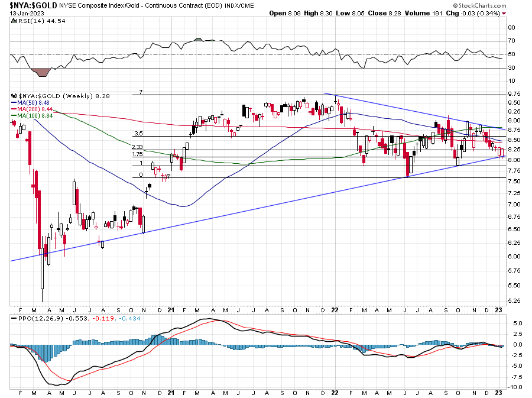Click the 9.75 price axis label
The height and width of the screenshot is (398, 532).
pyautogui.click(x=514, y=94)
